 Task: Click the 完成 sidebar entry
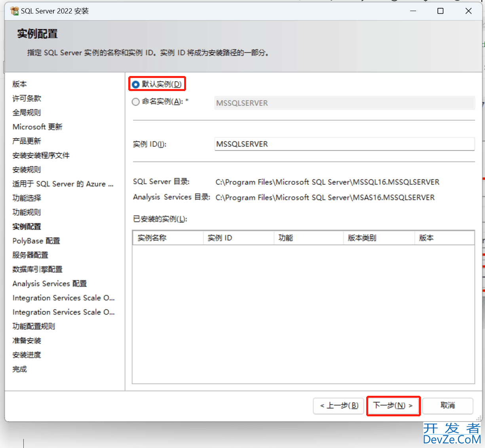tap(20, 369)
